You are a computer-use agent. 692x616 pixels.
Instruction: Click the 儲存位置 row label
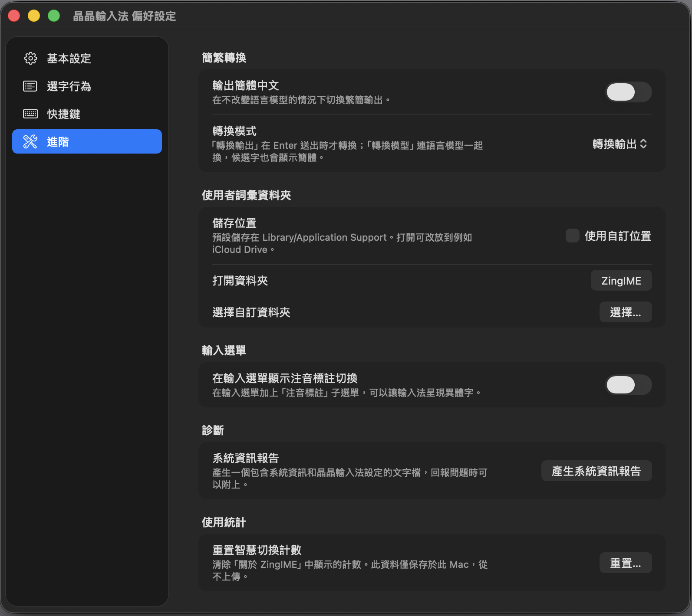click(234, 223)
